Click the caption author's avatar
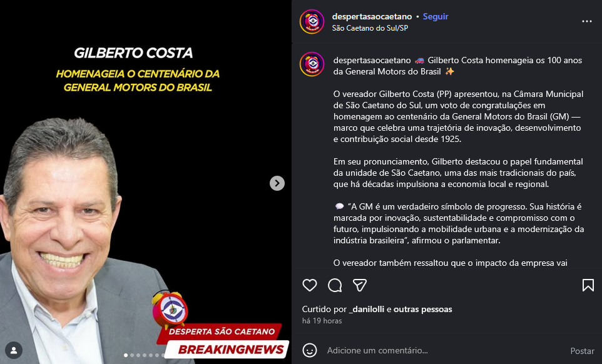The image size is (602, 364). tap(312, 64)
